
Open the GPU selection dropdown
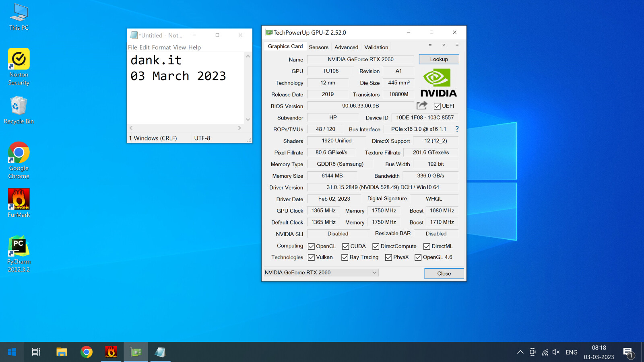pyautogui.click(x=321, y=273)
